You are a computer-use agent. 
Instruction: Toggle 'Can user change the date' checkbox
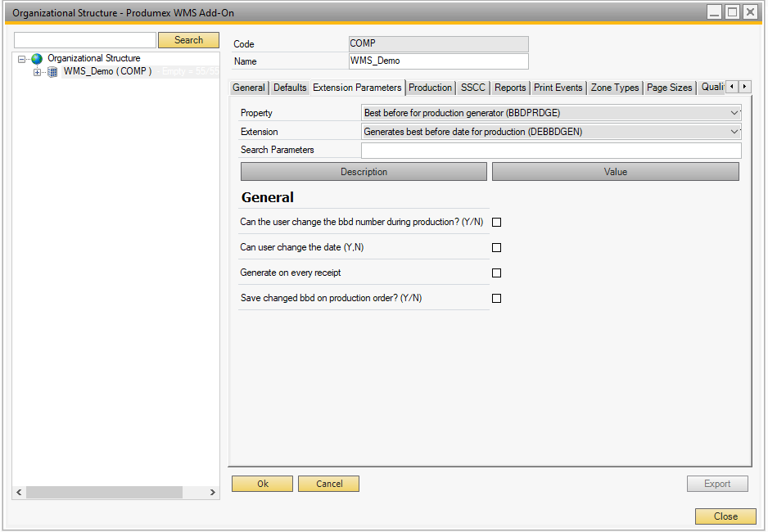click(x=496, y=248)
